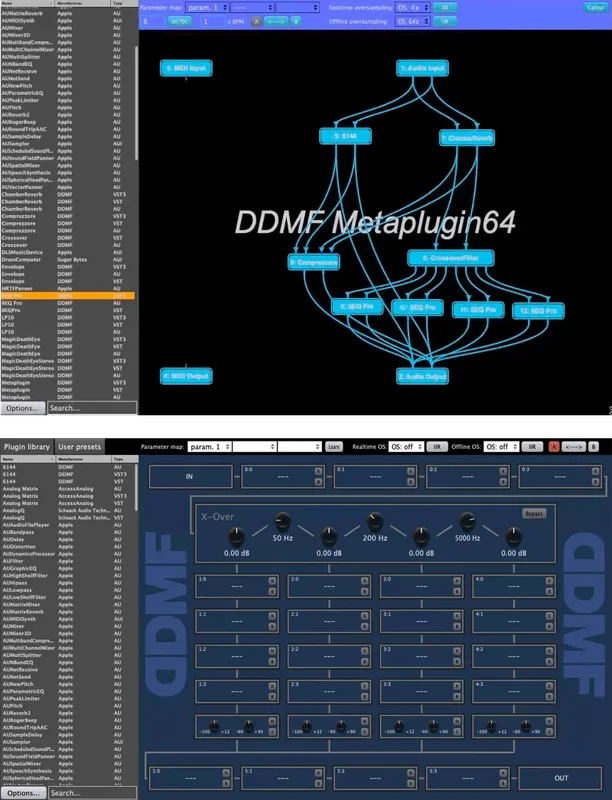Clear slot 0:0 with its X button

click(x=318, y=471)
